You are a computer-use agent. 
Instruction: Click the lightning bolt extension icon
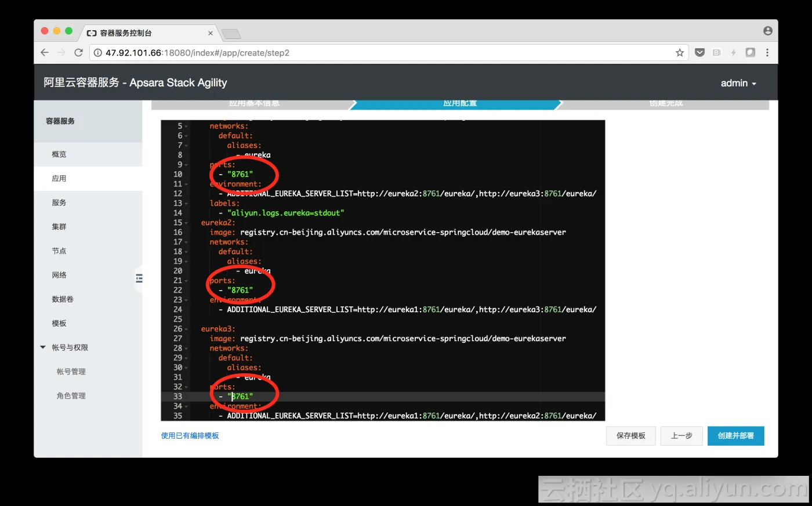733,52
